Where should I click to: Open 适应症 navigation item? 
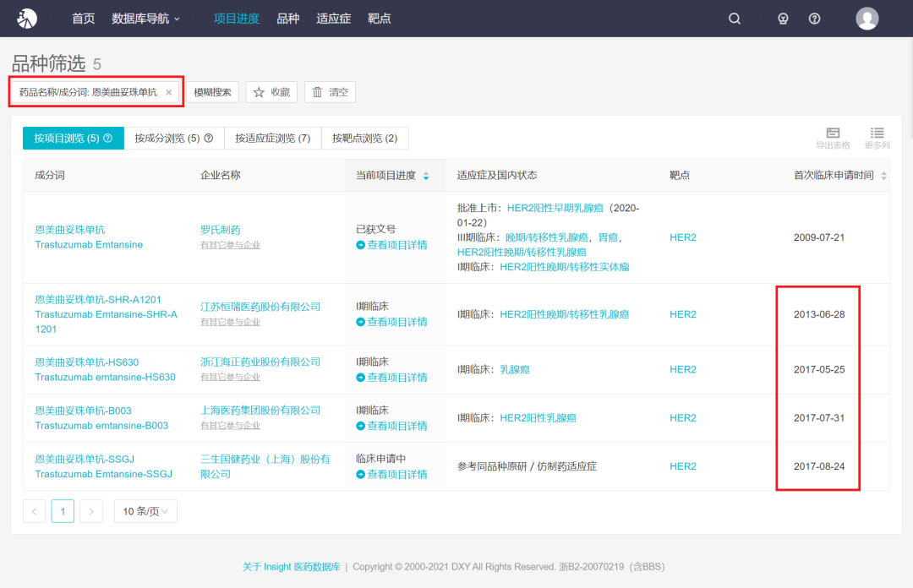334,19
